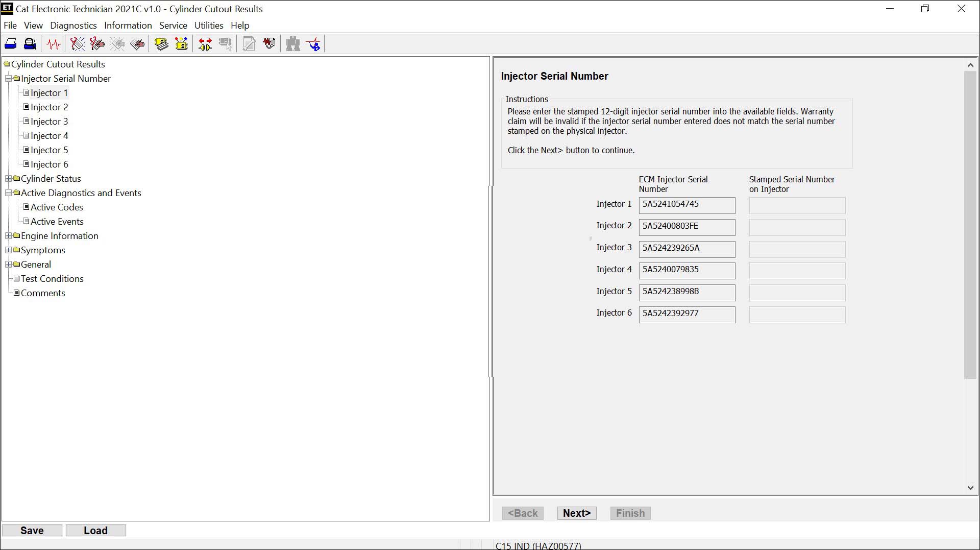980x550 pixels.
Task: Collapse Active Diagnostics and Events
Action: pyautogui.click(x=8, y=193)
